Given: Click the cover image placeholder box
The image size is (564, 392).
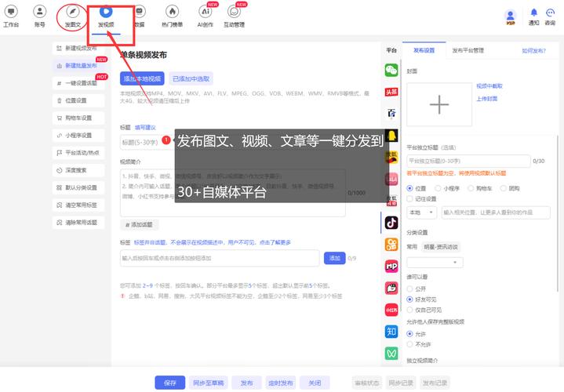Looking at the screenshot, I should coord(438,104).
